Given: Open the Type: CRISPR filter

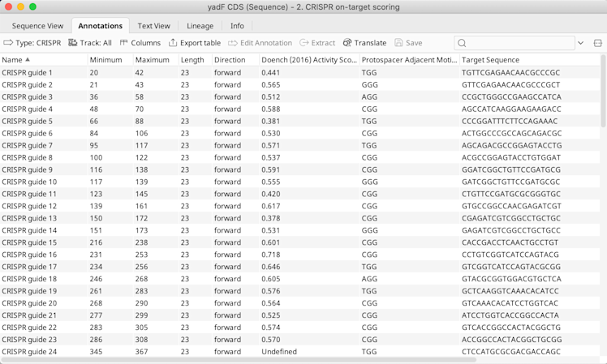Looking at the screenshot, I should (x=32, y=43).
